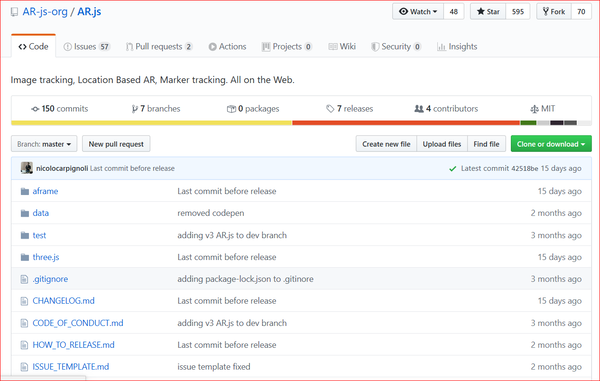
Task: Click the data folder icon
Action: tap(25, 213)
